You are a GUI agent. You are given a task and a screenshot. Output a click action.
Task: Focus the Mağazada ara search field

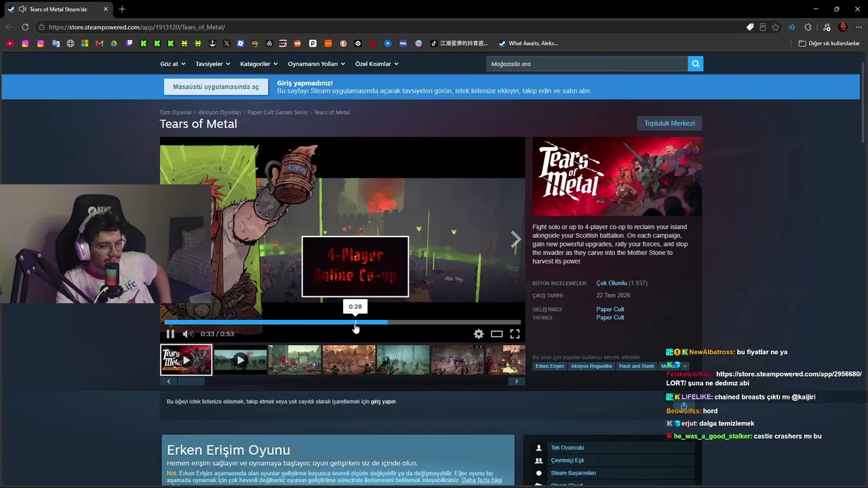pos(587,64)
